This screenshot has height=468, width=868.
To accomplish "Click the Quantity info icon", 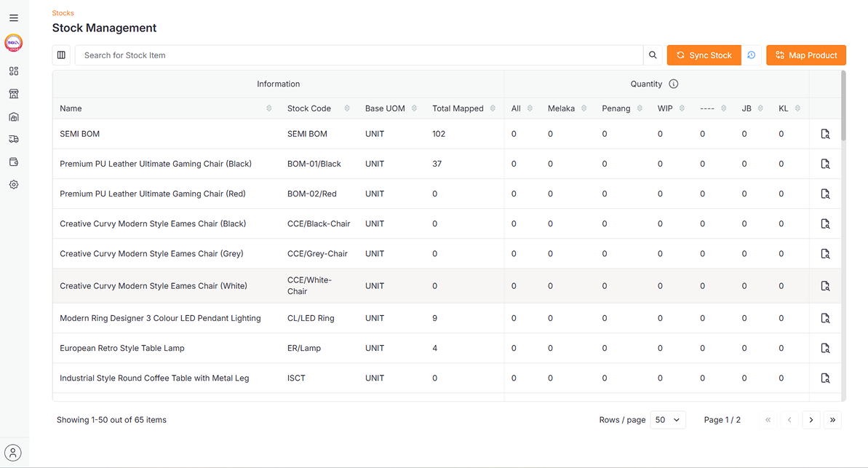I will 674,84.
